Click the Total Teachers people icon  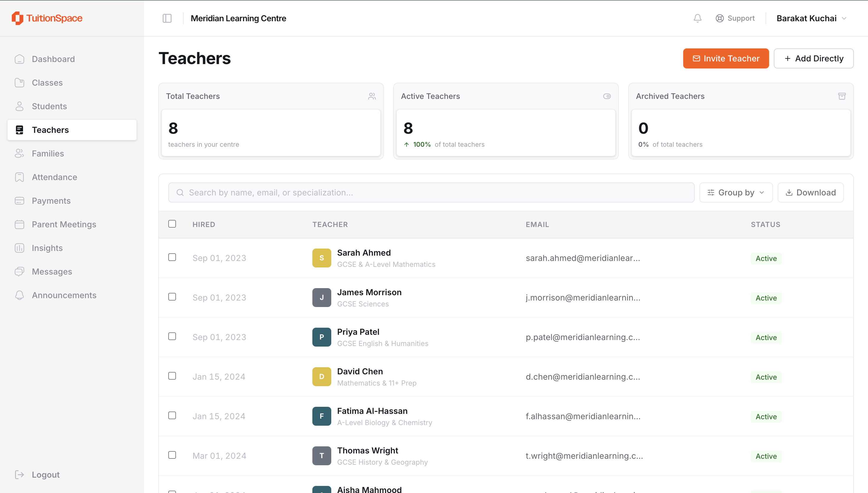click(x=372, y=96)
